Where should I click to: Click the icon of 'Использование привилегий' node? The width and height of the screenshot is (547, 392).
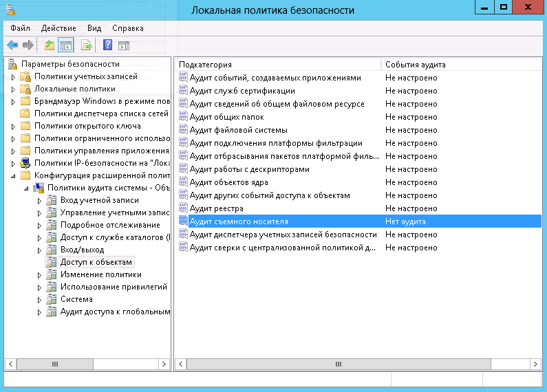tap(52, 287)
